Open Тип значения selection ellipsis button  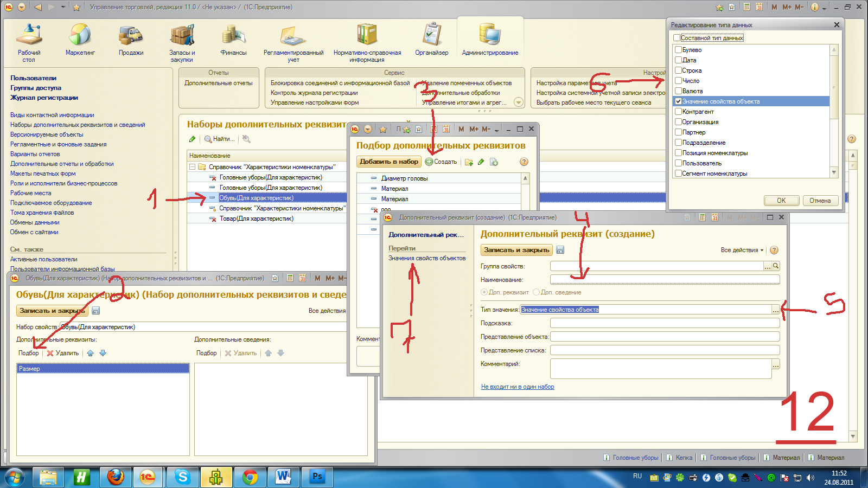pos(776,310)
